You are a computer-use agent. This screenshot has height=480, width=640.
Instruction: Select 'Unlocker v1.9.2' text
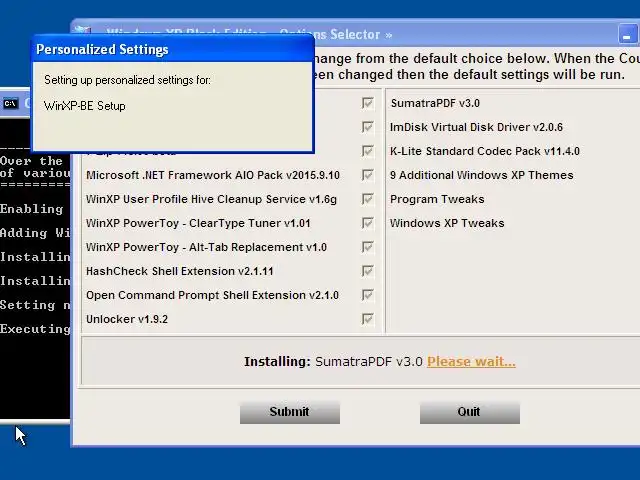click(x=127, y=319)
